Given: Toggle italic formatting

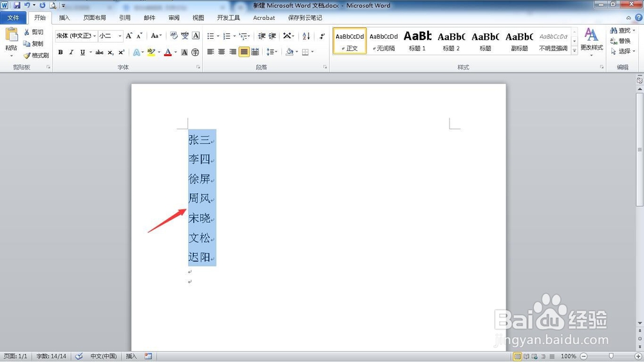Looking at the screenshot, I should (71, 52).
